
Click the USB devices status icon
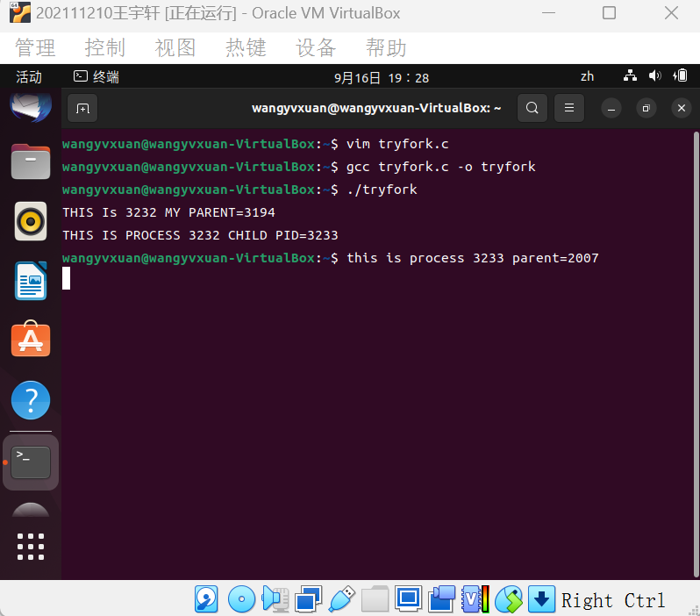tap(341, 599)
